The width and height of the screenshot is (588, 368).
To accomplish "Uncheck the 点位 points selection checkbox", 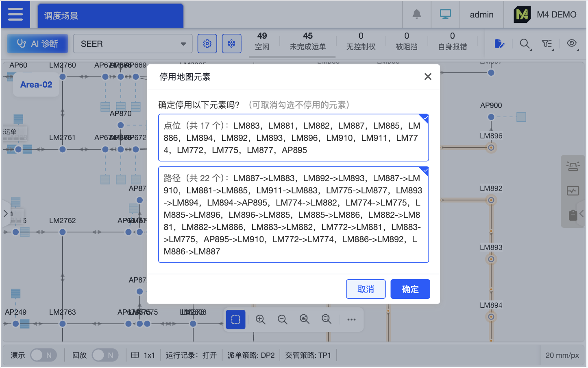I will point(425,118).
